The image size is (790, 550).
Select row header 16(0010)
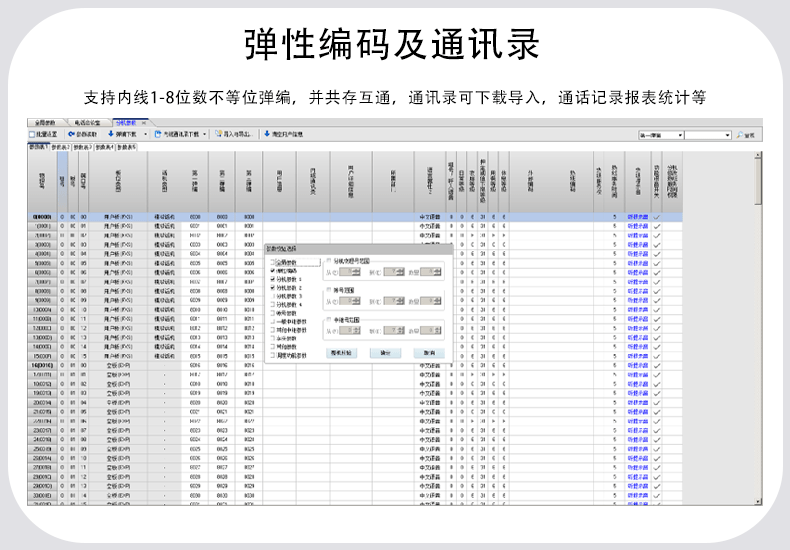[x=42, y=365]
